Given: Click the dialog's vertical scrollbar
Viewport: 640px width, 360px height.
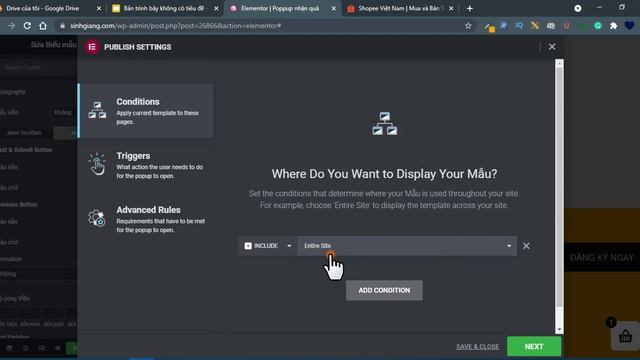Looking at the screenshot, I should point(559,188).
